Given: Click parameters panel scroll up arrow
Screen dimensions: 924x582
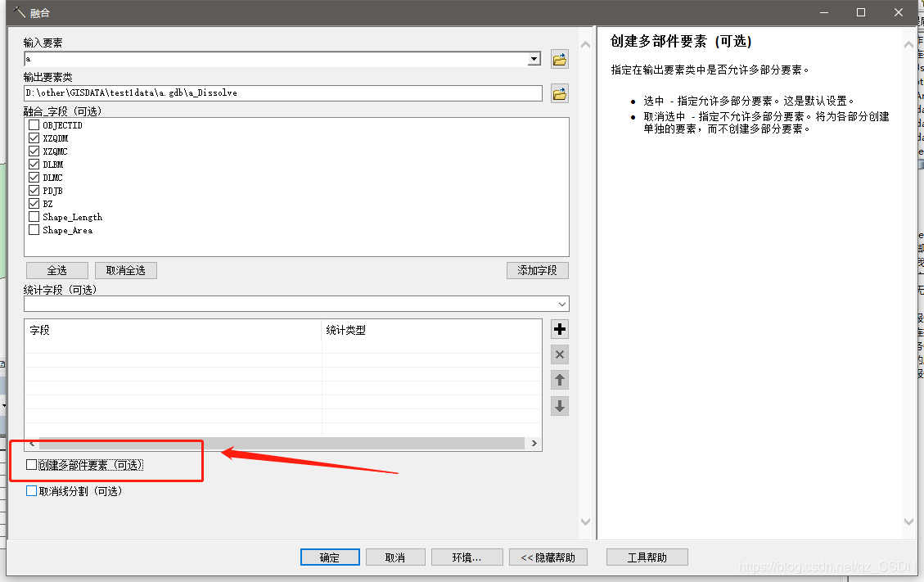Looking at the screenshot, I should (x=585, y=45).
